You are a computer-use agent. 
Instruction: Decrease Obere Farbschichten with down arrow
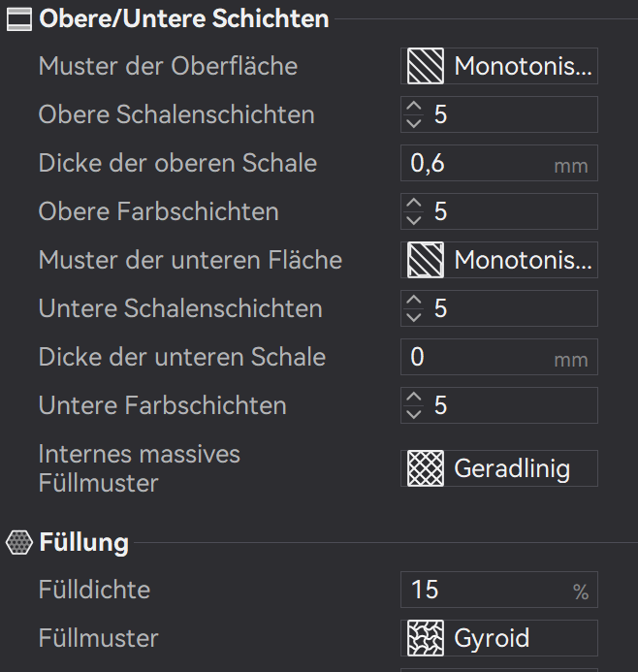(415, 220)
